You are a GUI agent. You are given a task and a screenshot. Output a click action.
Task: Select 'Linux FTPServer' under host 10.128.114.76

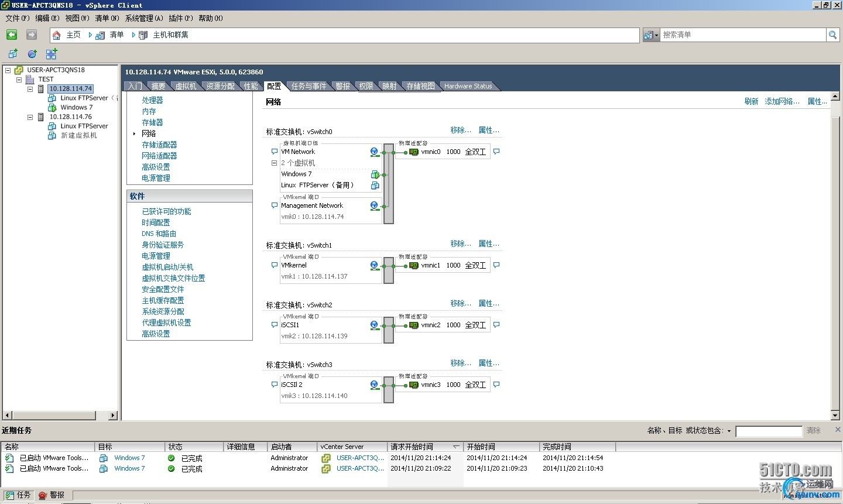pyautogui.click(x=84, y=126)
